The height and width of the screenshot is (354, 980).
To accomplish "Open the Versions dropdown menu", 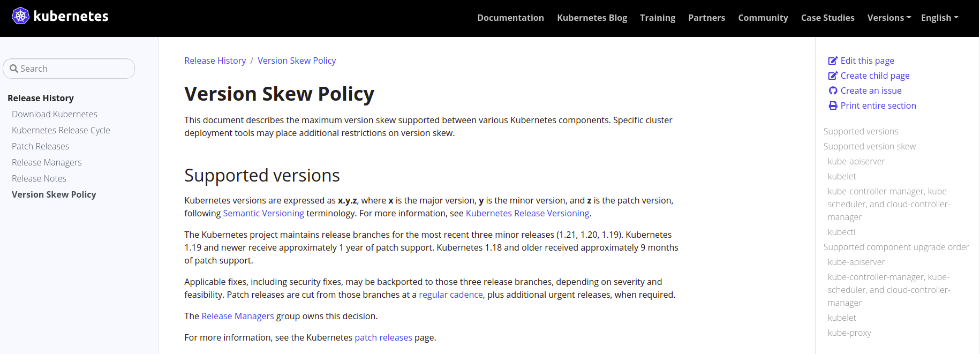I will (x=889, y=18).
